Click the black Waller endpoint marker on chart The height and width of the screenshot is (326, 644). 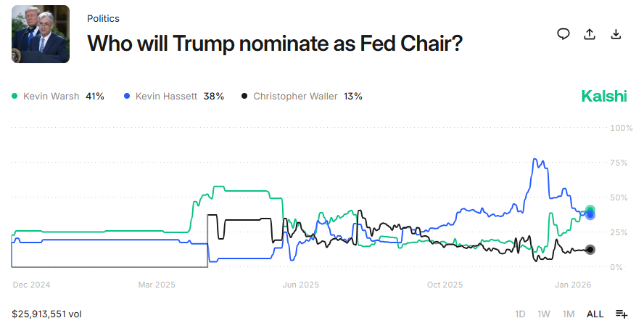(x=590, y=250)
